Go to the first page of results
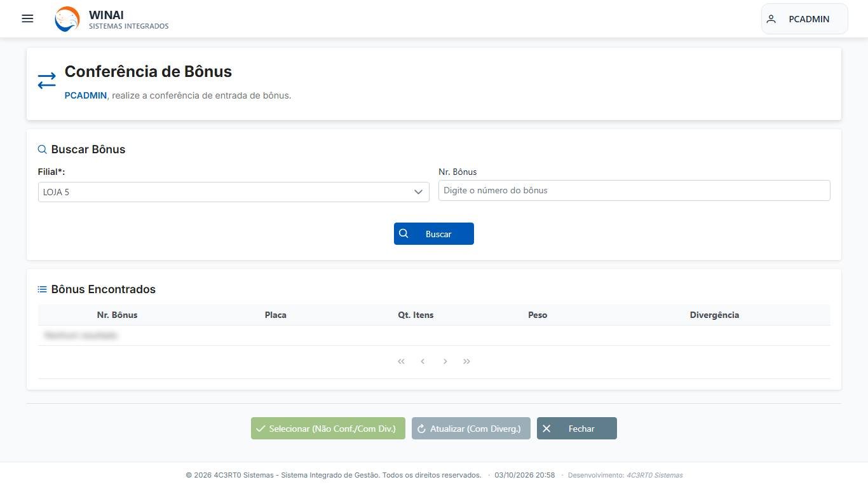 coord(401,361)
